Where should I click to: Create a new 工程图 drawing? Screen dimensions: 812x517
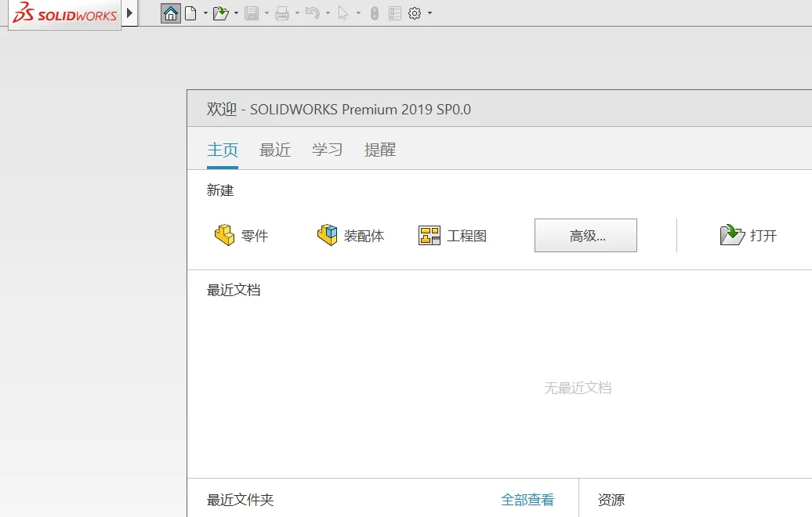click(452, 236)
